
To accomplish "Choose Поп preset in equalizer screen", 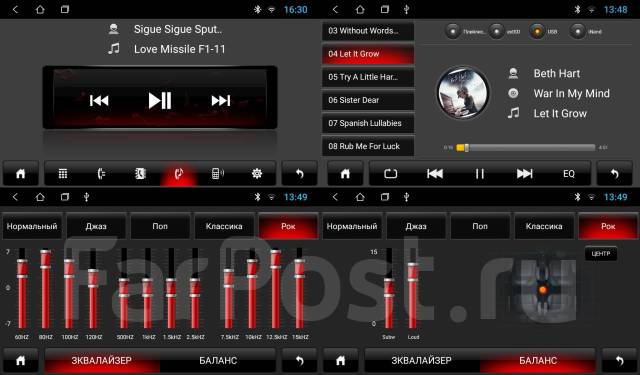I will pos(160,226).
